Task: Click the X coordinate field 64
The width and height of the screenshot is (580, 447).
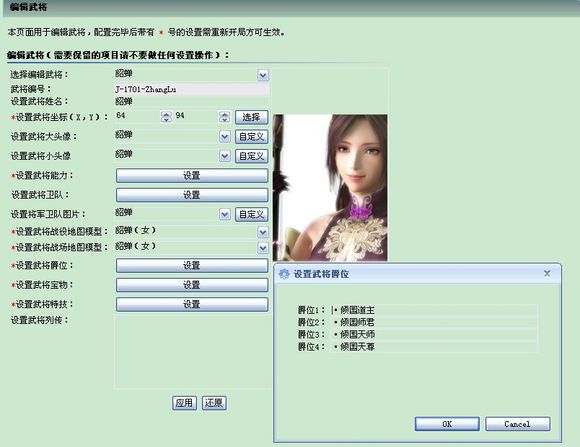Action: pos(138,116)
